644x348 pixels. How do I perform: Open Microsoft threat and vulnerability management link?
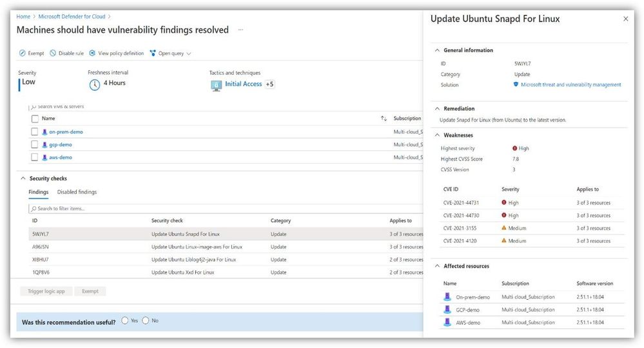click(x=571, y=84)
